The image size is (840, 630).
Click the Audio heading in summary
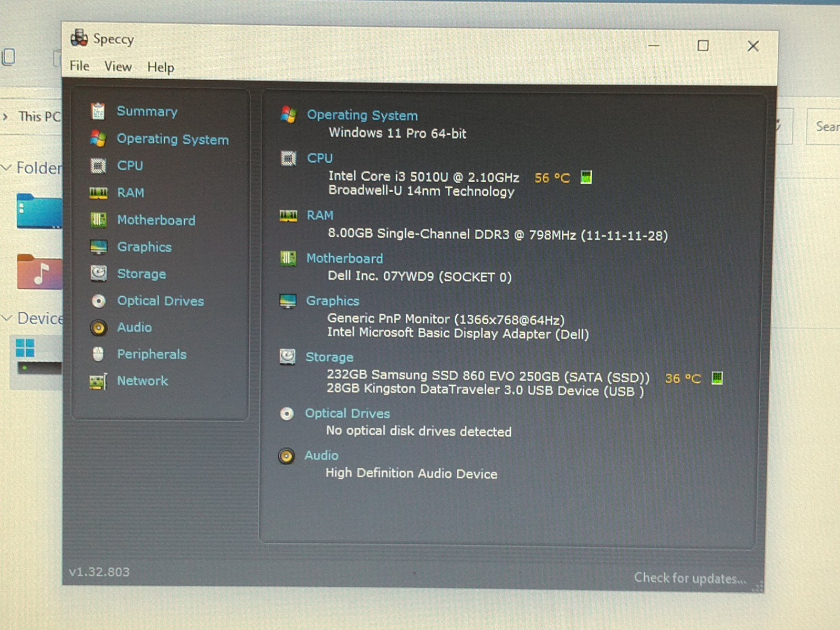tap(321, 455)
